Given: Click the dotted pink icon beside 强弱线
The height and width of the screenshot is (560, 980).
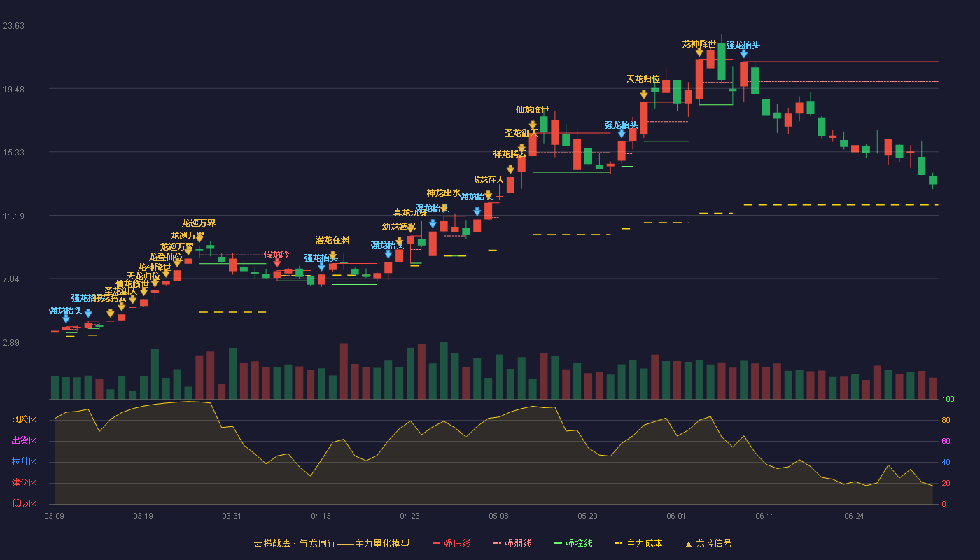Looking at the screenshot, I should point(498,544).
